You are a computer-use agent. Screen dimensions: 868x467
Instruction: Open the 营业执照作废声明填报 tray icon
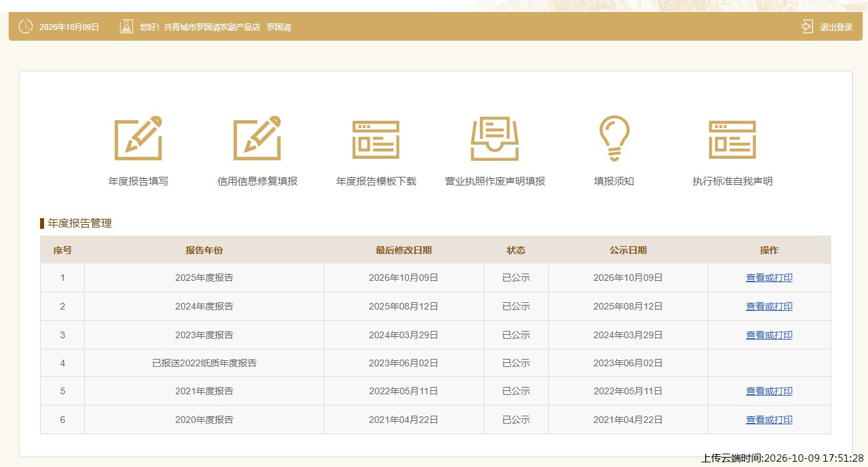click(495, 139)
